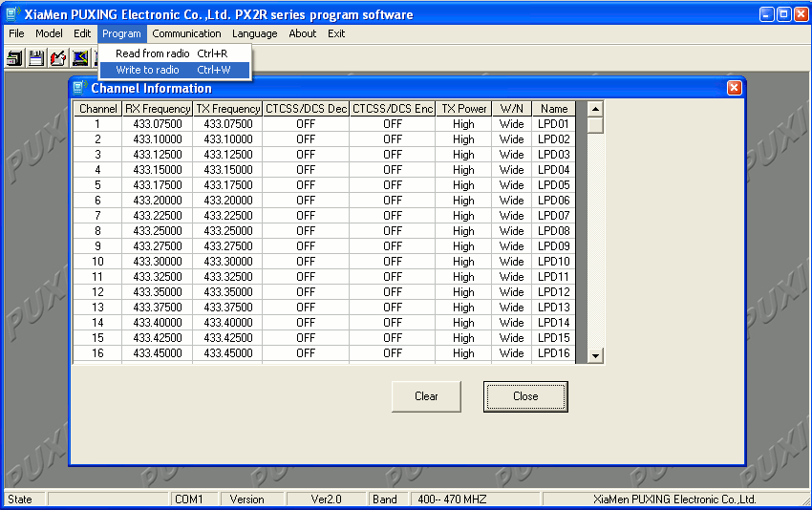Click name cell LPD03
Screen dimensions: 812x510
(x=554, y=155)
